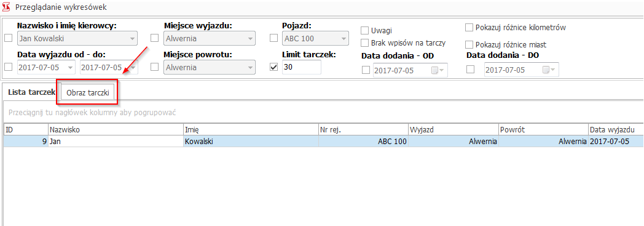
Task: Select the ID cell with value 9
Action: pyautogui.click(x=26, y=141)
